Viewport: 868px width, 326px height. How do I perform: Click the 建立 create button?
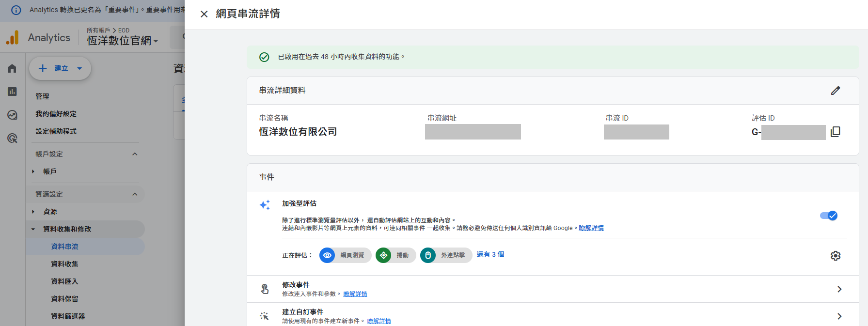[60, 68]
